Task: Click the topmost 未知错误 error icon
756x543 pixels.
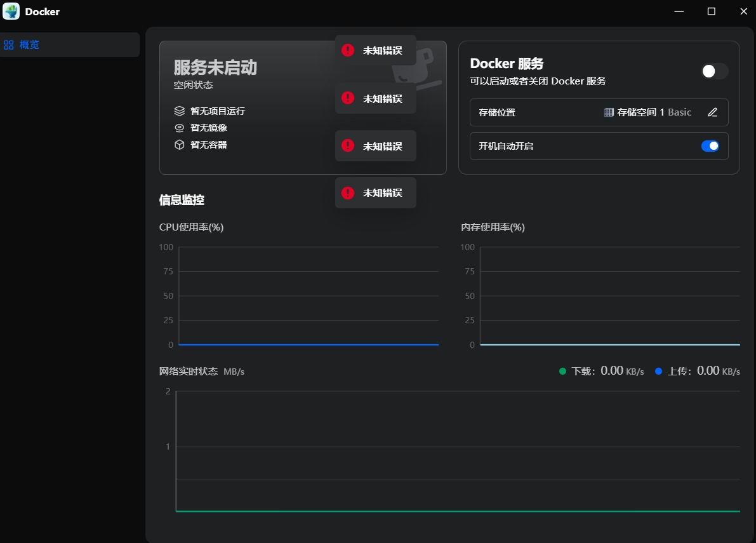Action: pyautogui.click(x=348, y=50)
